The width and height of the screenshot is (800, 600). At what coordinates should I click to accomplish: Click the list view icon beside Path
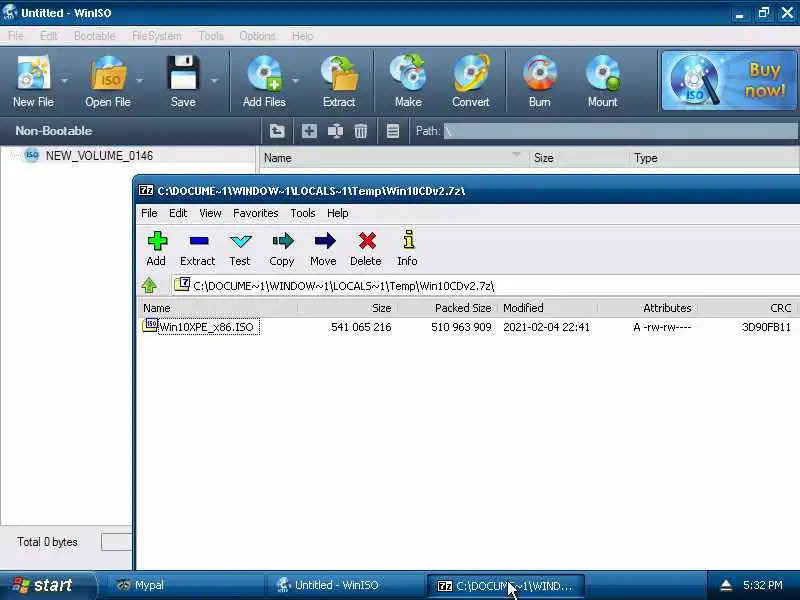pos(393,131)
